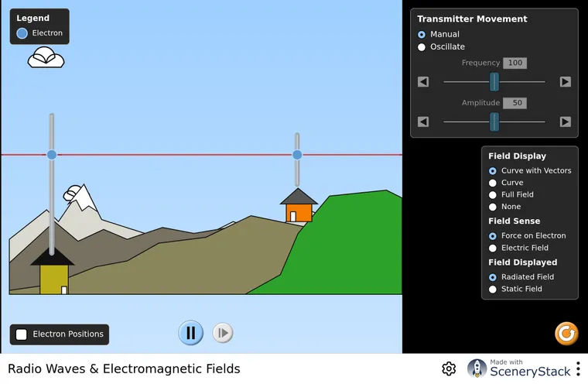The image size is (588, 384).
Task: Select Manual transmitter movement
Action: [439, 35]
